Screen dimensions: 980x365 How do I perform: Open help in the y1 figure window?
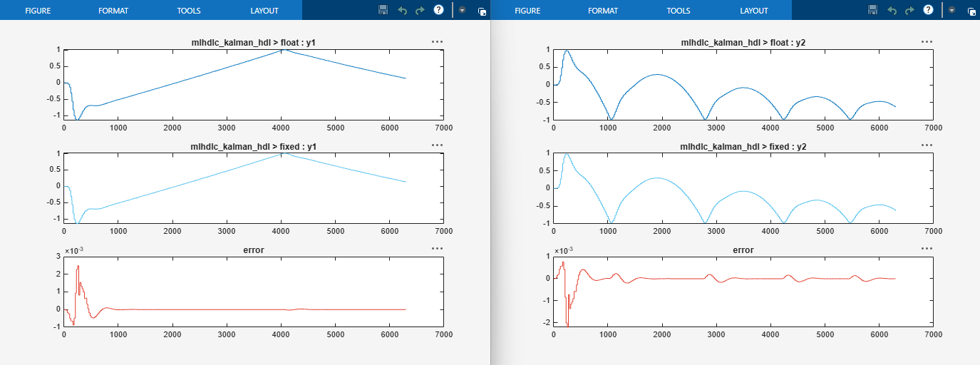[x=439, y=10]
